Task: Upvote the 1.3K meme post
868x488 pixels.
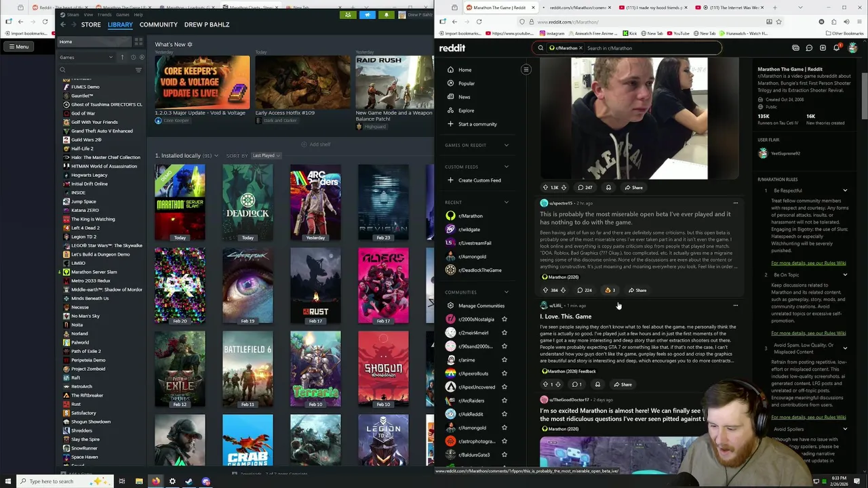Action: (545, 187)
